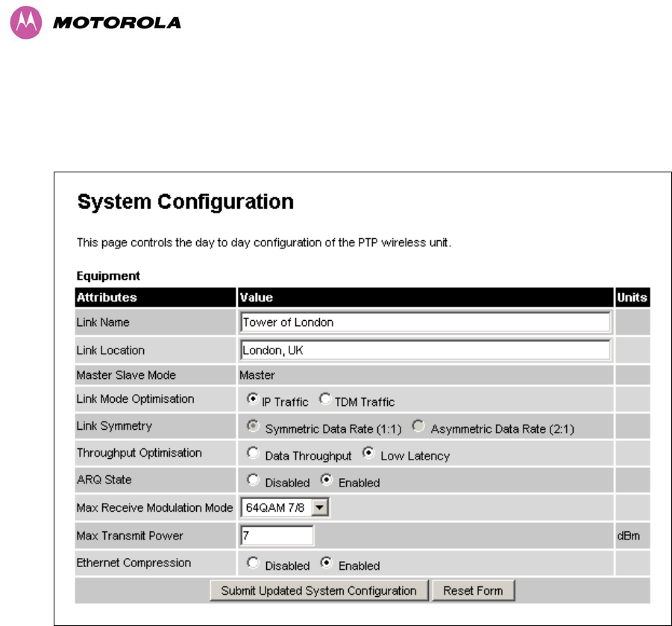
Task: Choose Symmetric Data Rate (1:1) option
Action: (252, 426)
